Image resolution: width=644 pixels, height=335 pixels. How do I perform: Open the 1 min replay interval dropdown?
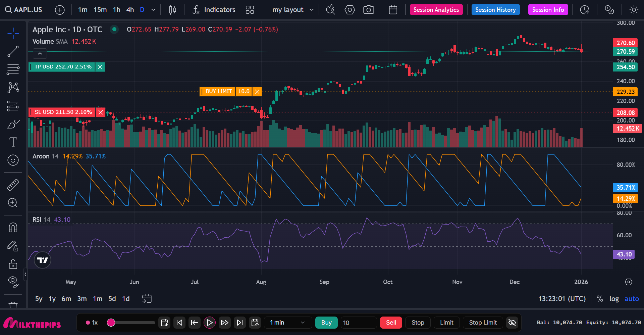tap(287, 323)
